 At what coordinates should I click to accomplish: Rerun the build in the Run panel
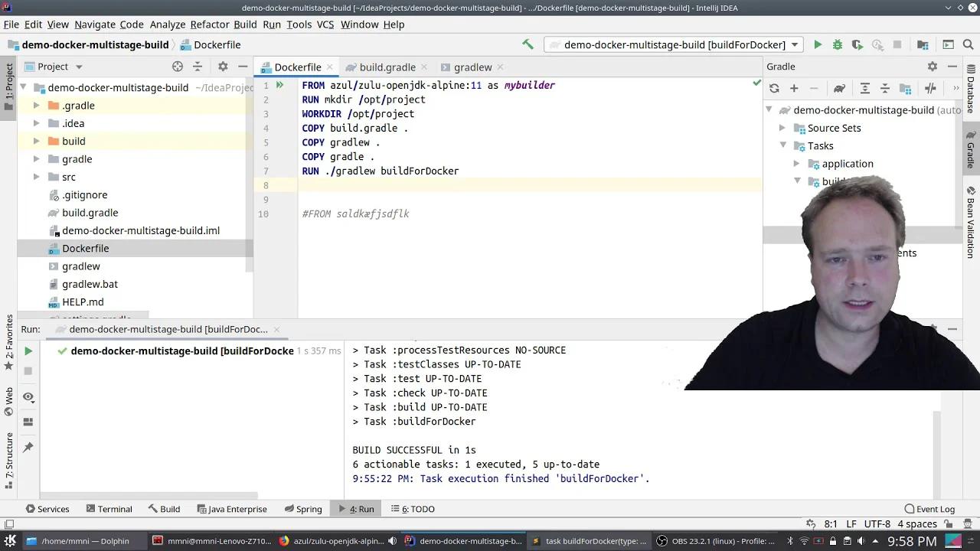point(27,350)
